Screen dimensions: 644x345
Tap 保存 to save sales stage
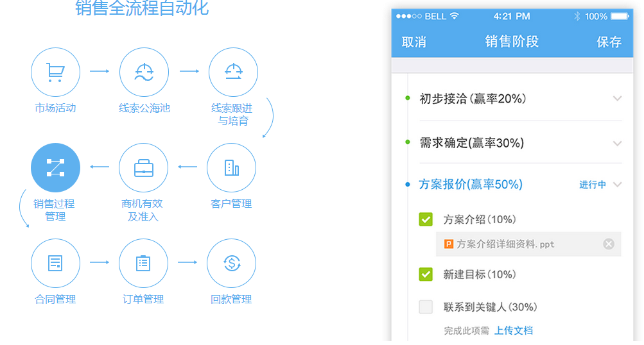tap(609, 42)
